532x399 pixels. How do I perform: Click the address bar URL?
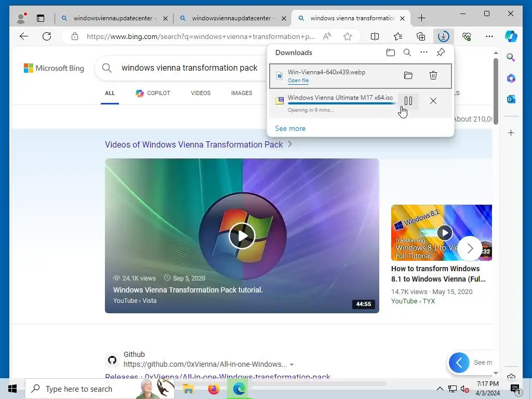(201, 36)
